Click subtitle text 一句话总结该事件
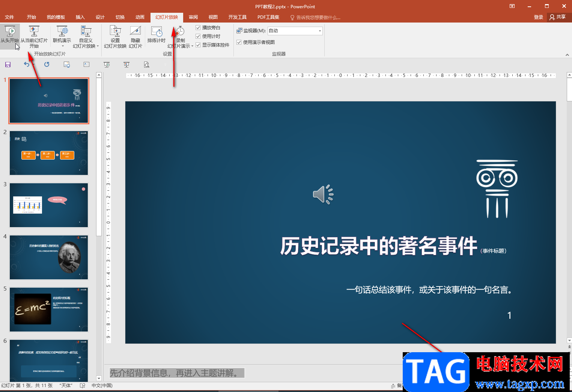572x392 pixels. 379,290
